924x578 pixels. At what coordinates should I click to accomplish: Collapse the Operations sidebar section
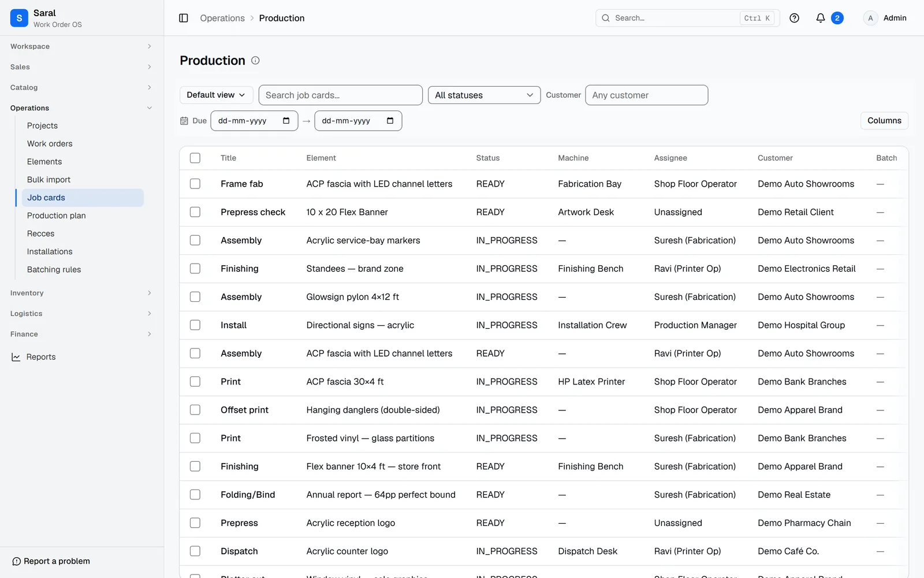81,108
